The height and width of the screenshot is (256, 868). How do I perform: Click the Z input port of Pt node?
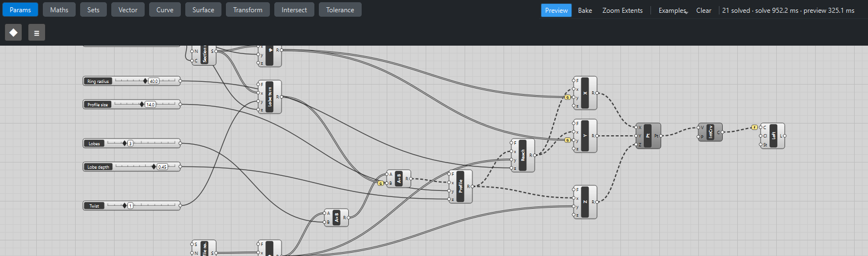click(636, 144)
